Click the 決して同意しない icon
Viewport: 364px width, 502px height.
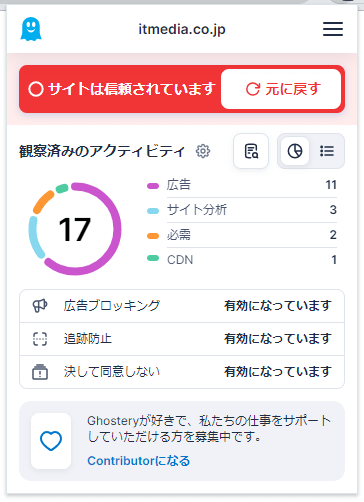click(40, 372)
